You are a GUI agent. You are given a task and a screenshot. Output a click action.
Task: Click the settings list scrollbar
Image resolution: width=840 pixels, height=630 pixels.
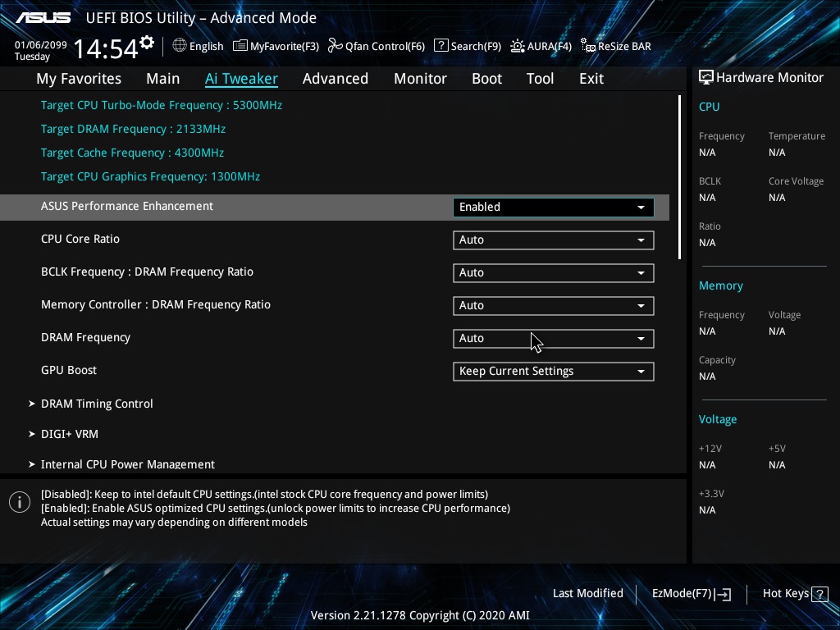(x=679, y=177)
